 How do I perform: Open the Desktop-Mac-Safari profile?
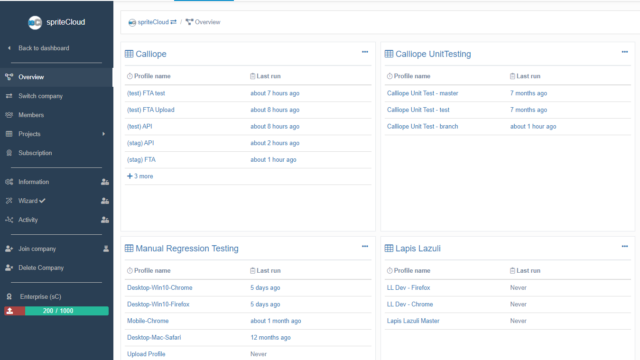154,338
